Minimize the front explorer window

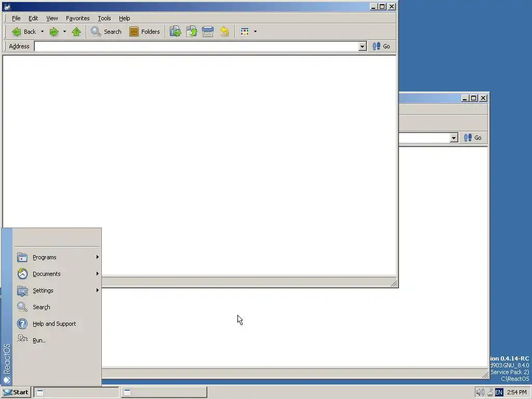(373, 6)
